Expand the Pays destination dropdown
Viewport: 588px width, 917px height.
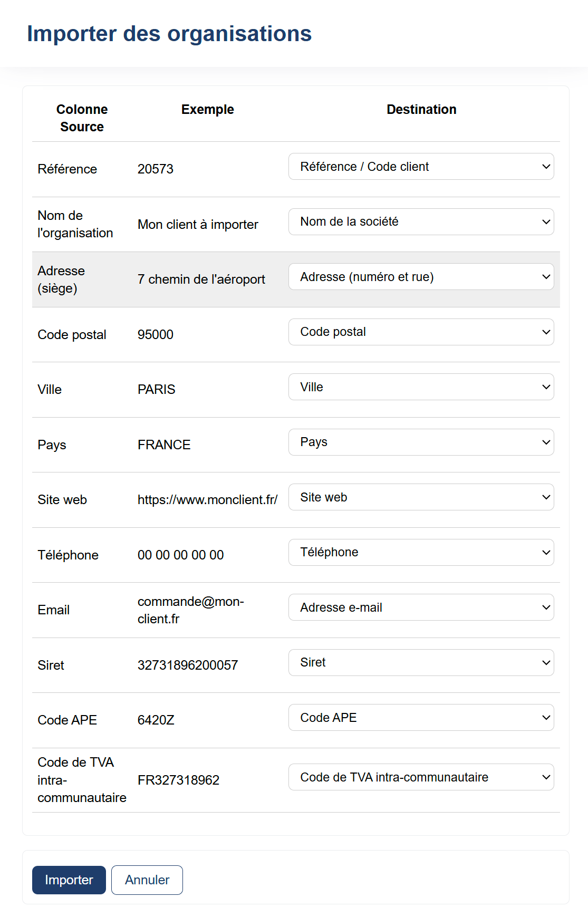tap(421, 442)
